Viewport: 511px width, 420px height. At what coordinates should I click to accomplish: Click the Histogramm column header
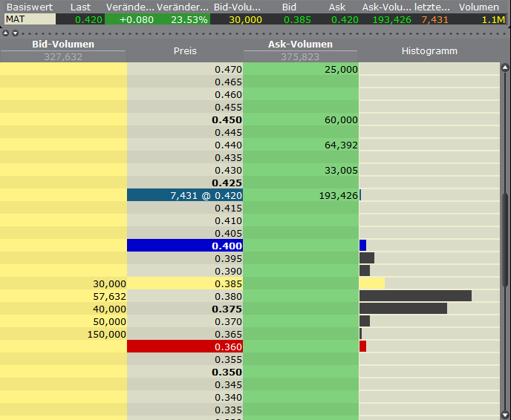pyautogui.click(x=429, y=50)
